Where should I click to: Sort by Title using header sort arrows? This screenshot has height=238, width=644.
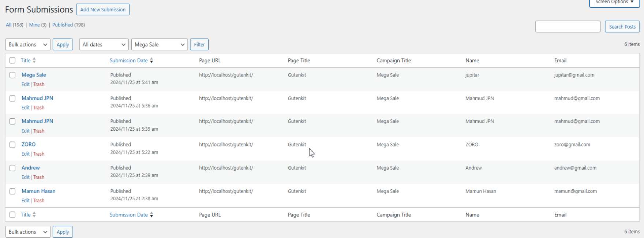(34, 60)
